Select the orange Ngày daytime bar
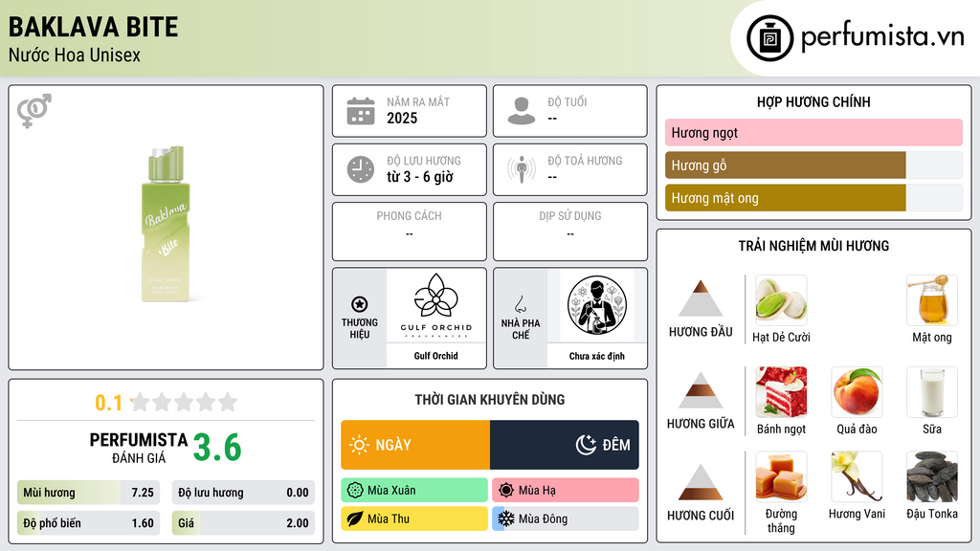Viewport: 980px width, 551px height. [415, 445]
